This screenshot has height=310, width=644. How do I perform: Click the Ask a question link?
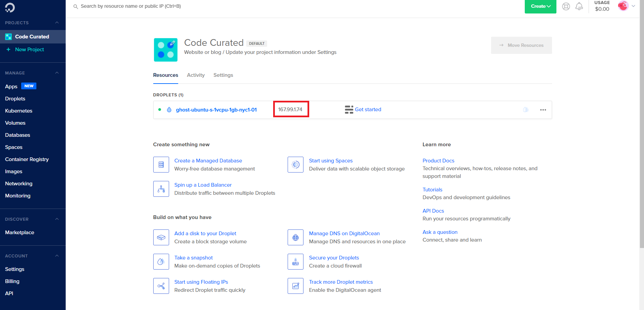pos(440,232)
